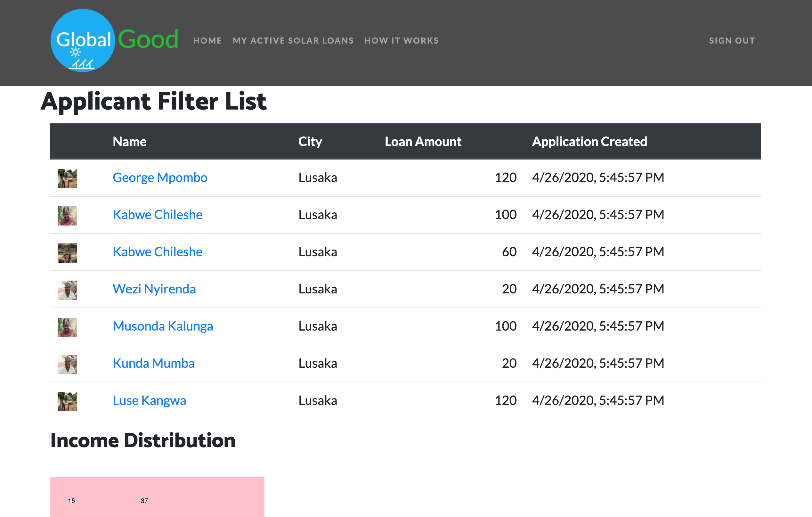Click the pink income distribution chart
This screenshot has width=812, height=517.
pyautogui.click(x=157, y=496)
